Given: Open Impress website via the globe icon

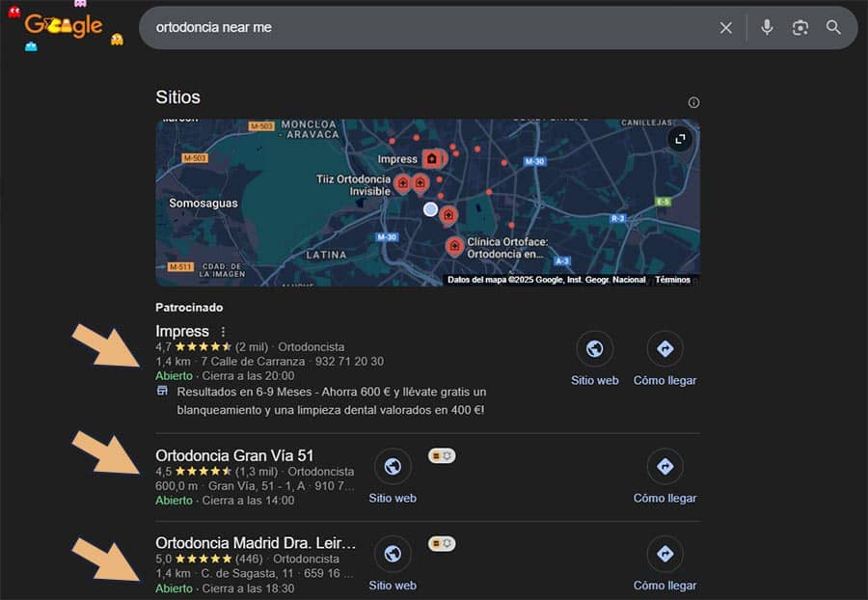Looking at the screenshot, I should tap(594, 348).
